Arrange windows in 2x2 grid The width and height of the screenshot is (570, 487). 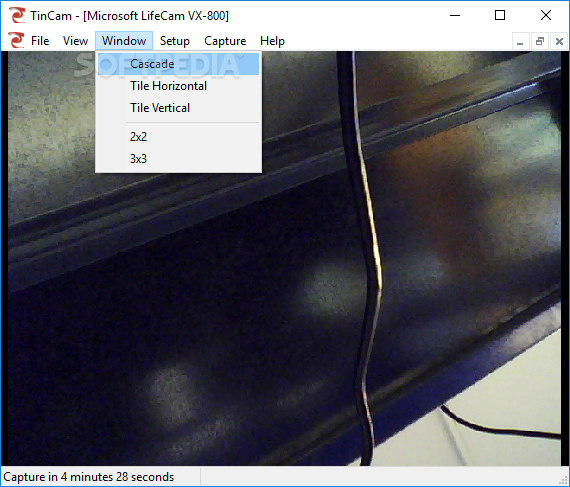coord(178,137)
